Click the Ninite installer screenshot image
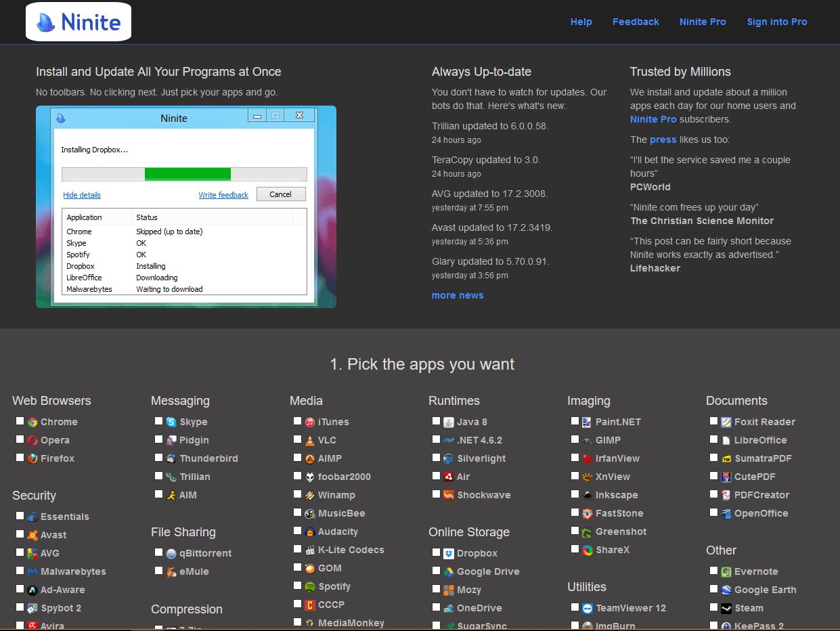The height and width of the screenshot is (631, 840). tap(186, 206)
